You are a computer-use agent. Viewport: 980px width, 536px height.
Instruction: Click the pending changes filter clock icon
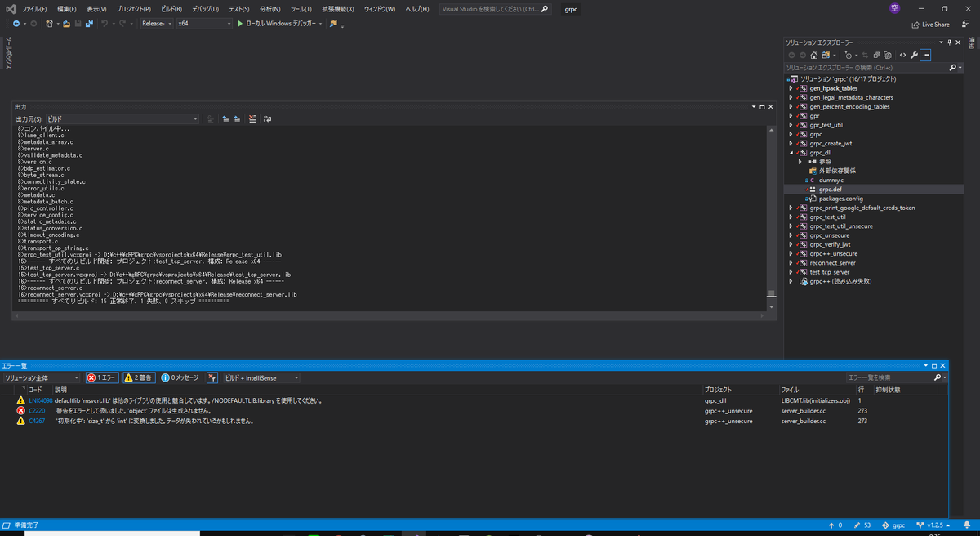849,55
